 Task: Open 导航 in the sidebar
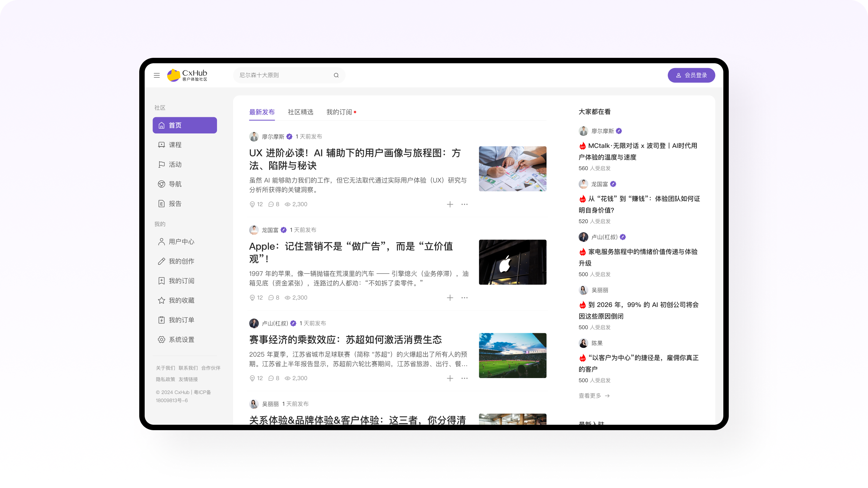(185, 184)
